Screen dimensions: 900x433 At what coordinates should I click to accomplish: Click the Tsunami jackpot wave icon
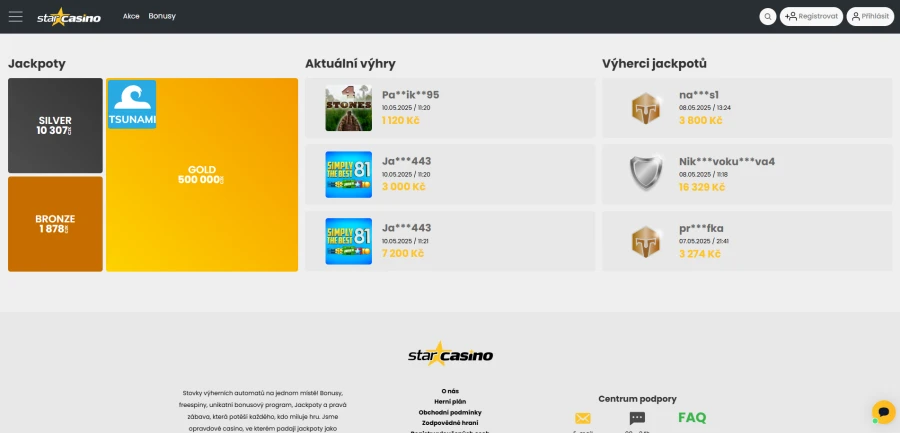(132, 104)
